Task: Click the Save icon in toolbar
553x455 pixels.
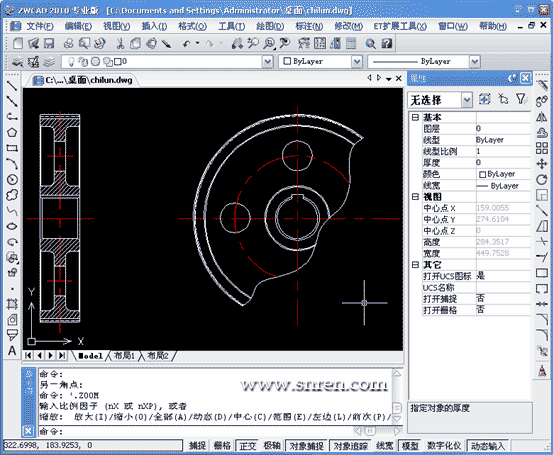Action: coord(49,44)
